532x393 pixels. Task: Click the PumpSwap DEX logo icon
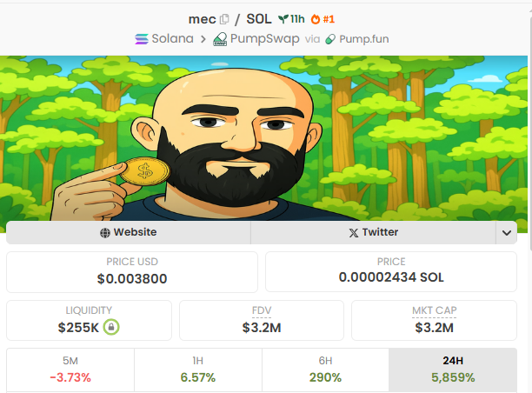tap(220, 39)
